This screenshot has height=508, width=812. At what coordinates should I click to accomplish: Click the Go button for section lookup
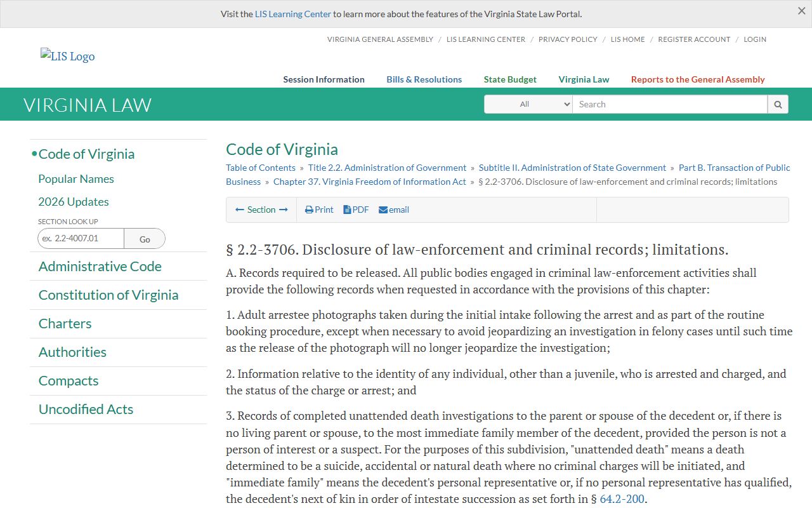tap(145, 239)
